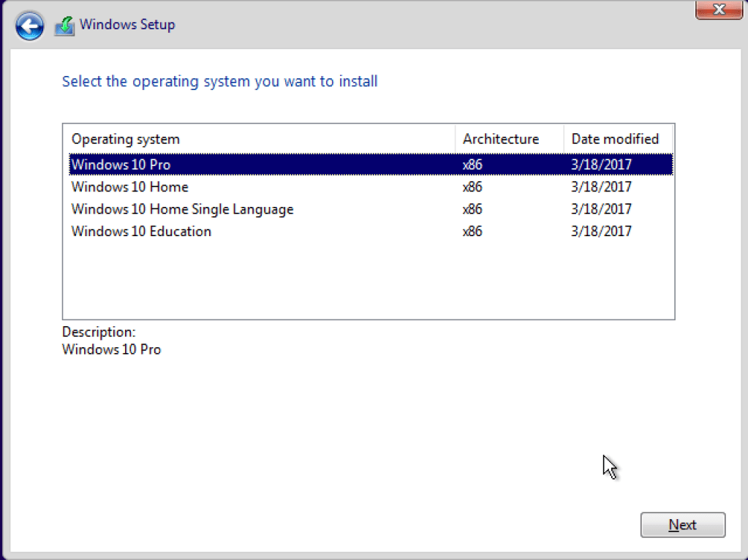The image size is (748, 560).
Task: Click the date in Windows 10 Education row
Action: pos(601,232)
